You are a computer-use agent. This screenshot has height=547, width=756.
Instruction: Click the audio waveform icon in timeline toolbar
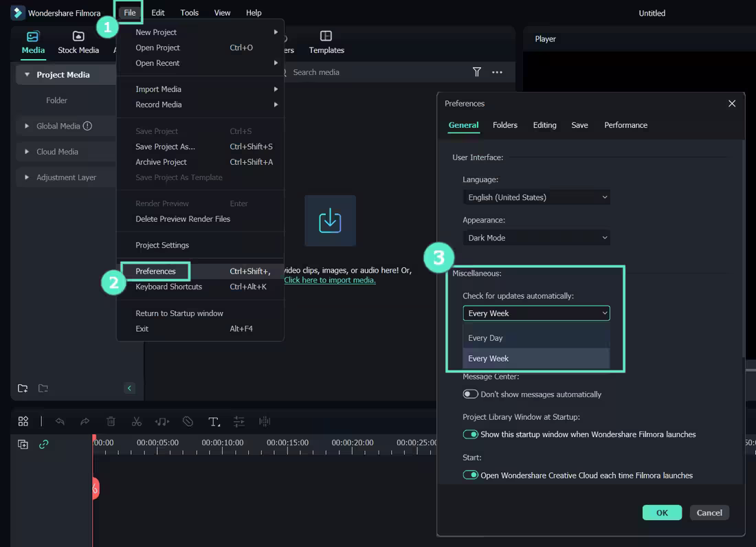tap(264, 421)
